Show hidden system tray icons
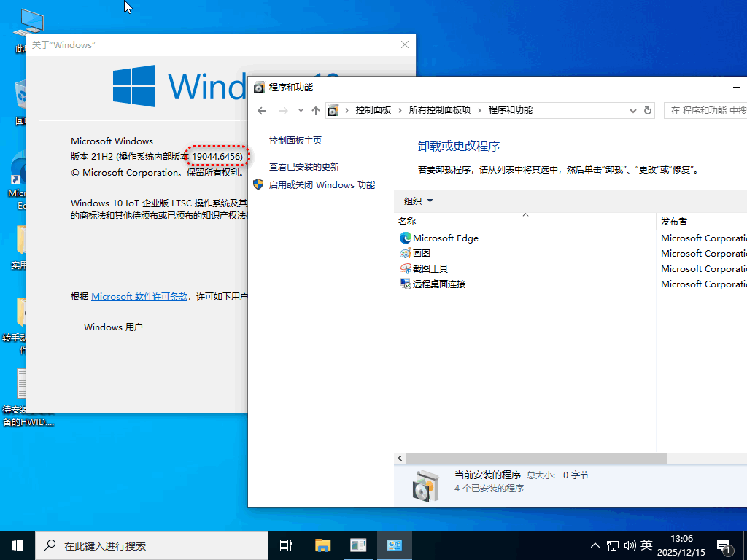Image resolution: width=747 pixels, height=560 pixels. (595, 545)
